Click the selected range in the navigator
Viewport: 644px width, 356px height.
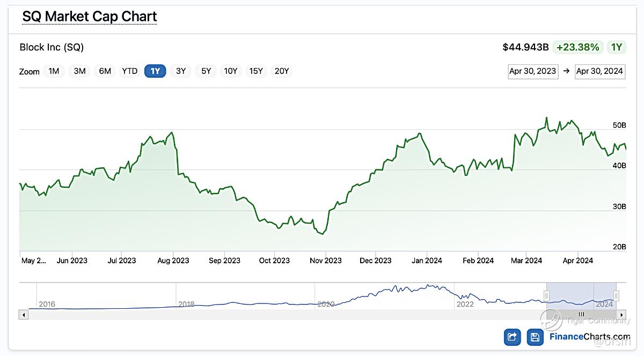click(x=581, y=296)
